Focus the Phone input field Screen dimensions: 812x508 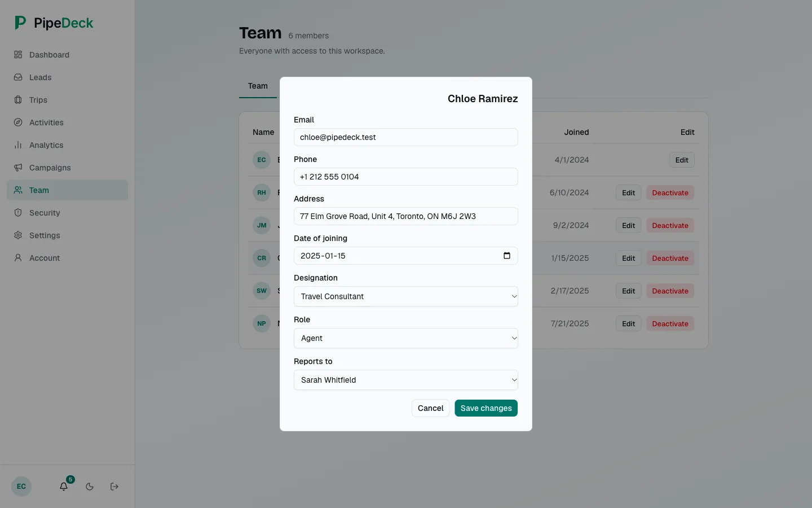coord(406,177)
